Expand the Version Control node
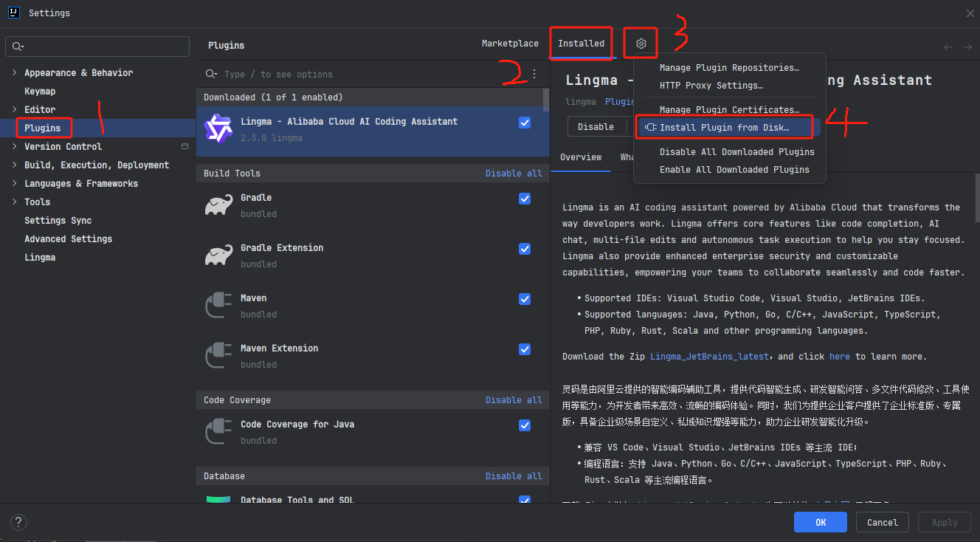This screenshot has height=542, width=980. click(15, 146)
